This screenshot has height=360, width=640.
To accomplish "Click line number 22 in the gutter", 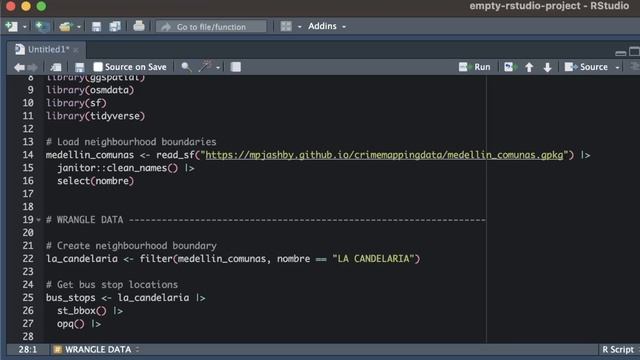I will [x=28, y=259].
